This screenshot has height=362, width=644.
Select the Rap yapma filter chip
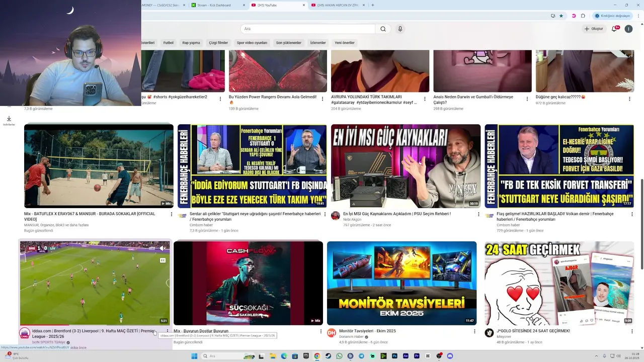[191, 43]
